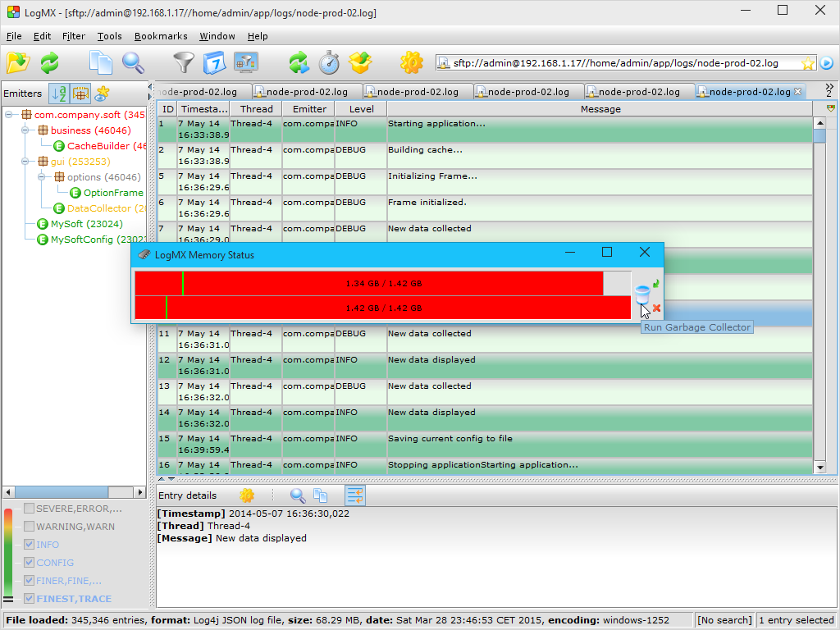Open the Help menu
840x630 pixels.
(257, 36)
